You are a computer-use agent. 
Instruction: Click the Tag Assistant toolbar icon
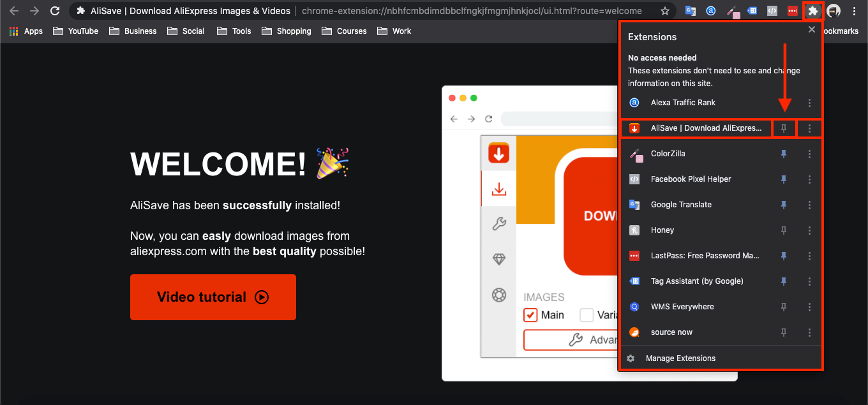click(x=752, y=11)
